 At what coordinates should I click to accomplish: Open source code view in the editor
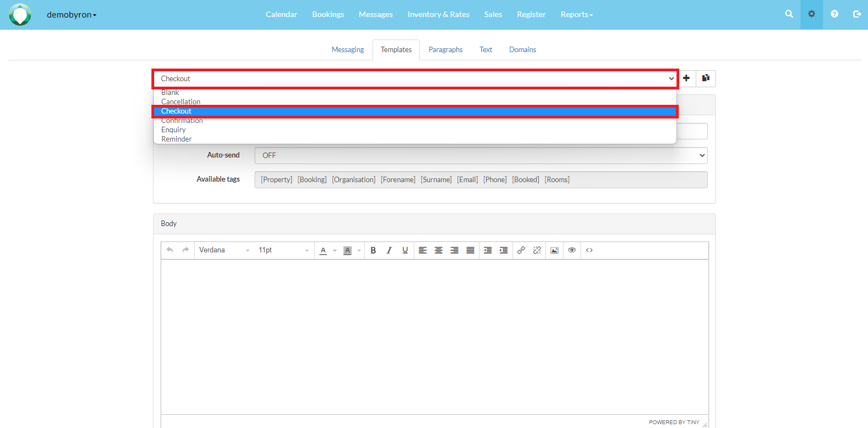[589, 250]
